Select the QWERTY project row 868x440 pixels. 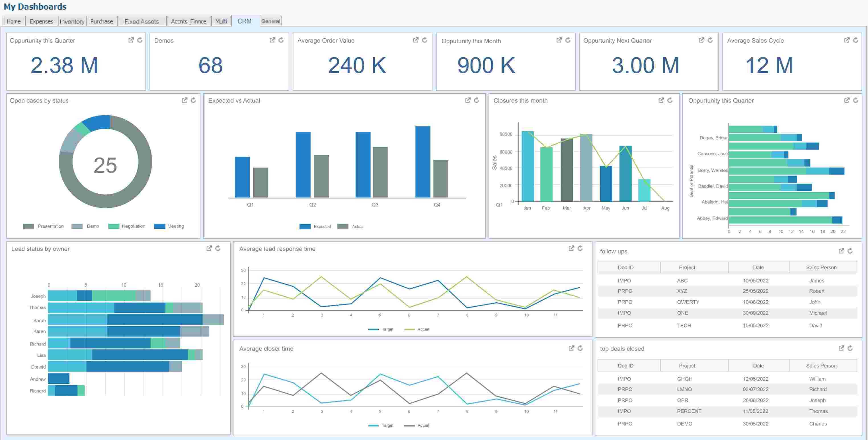pyautogui.click(x=688, y=302)
